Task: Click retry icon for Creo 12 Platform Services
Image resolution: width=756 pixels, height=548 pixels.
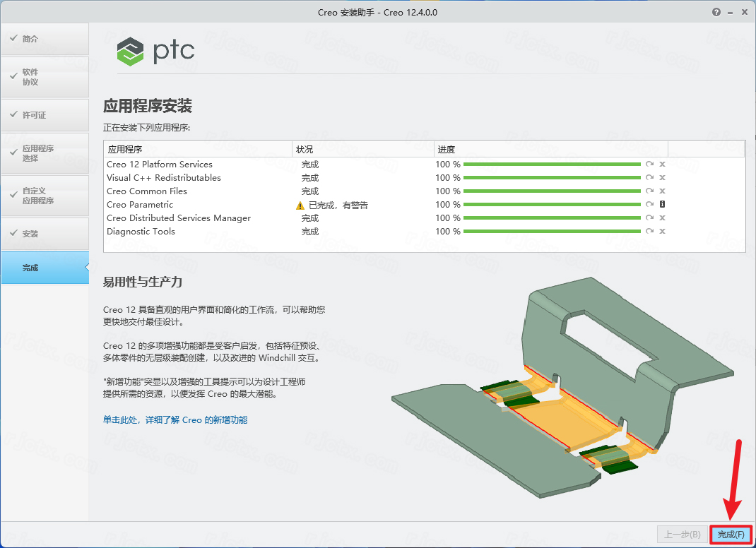Action: point(649,165)
